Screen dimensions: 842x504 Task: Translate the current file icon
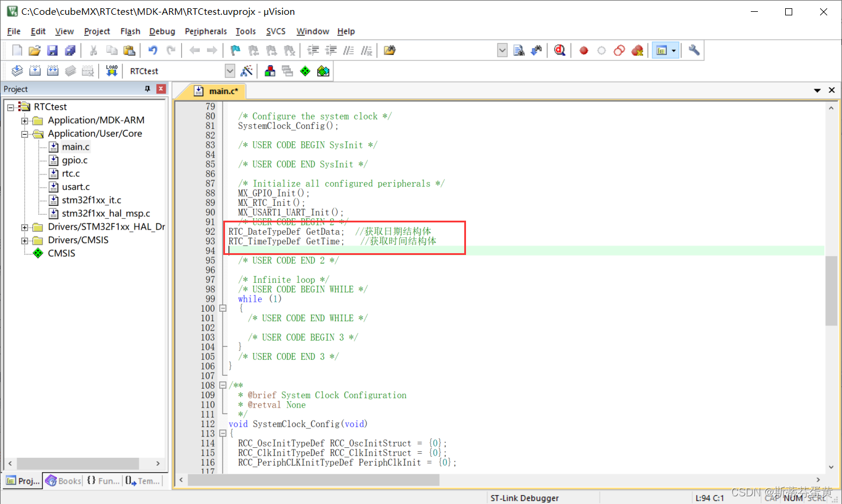[x=17, y=71]
